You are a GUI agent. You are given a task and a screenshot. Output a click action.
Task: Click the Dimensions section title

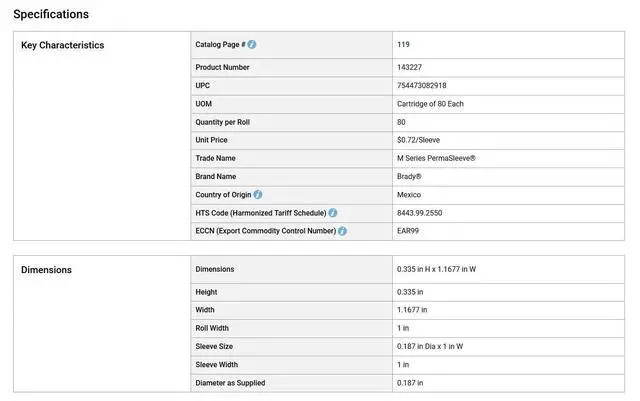(46, 270)
